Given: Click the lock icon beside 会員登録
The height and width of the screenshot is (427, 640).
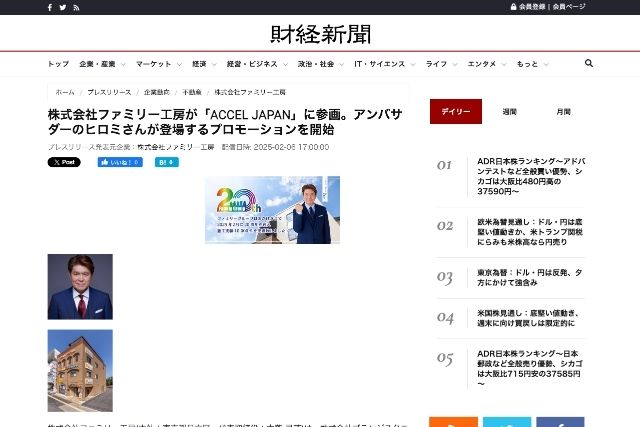Looking at the screenshot, I should click(x=513, y=7).
